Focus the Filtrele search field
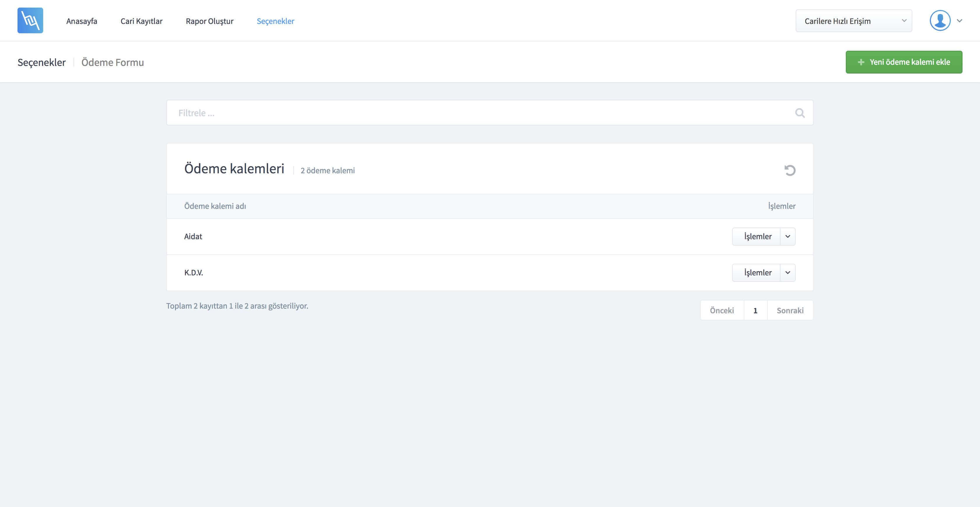 pyautogui.click(x=479, y=113)
